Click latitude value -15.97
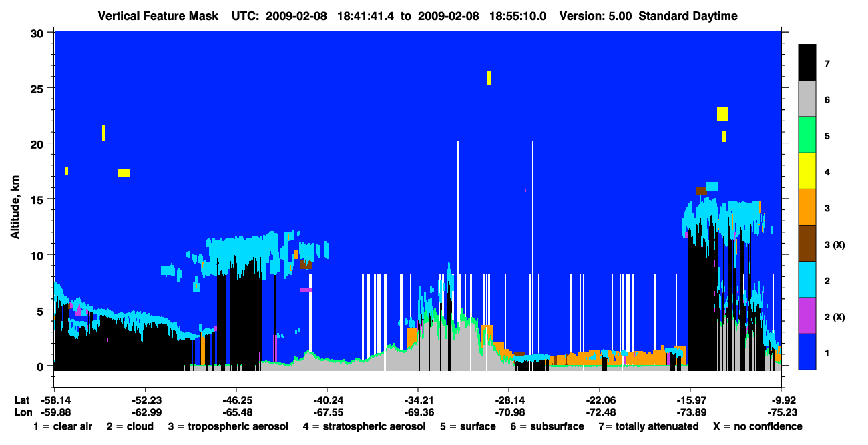The image size is (868, 445). point(690,400)
